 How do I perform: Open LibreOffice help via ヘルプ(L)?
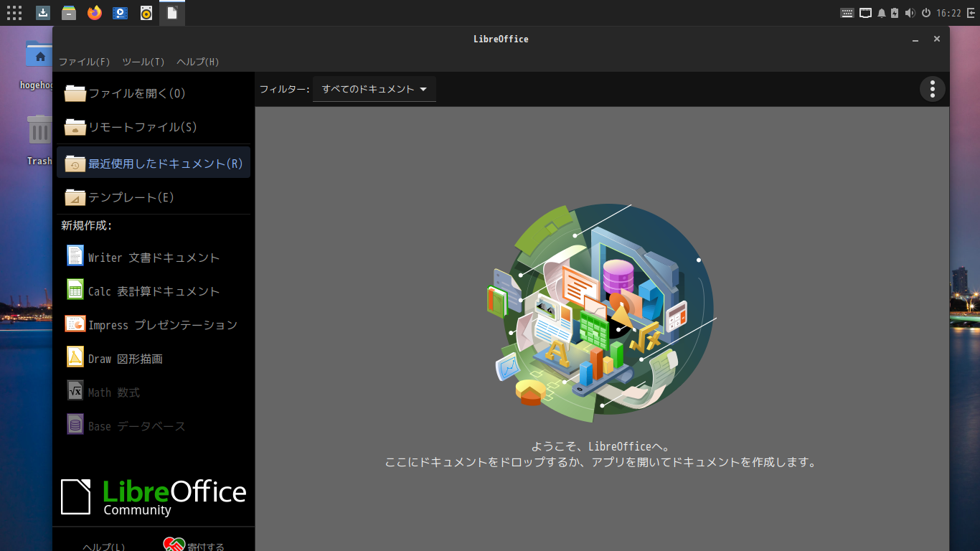pos(104,545)
